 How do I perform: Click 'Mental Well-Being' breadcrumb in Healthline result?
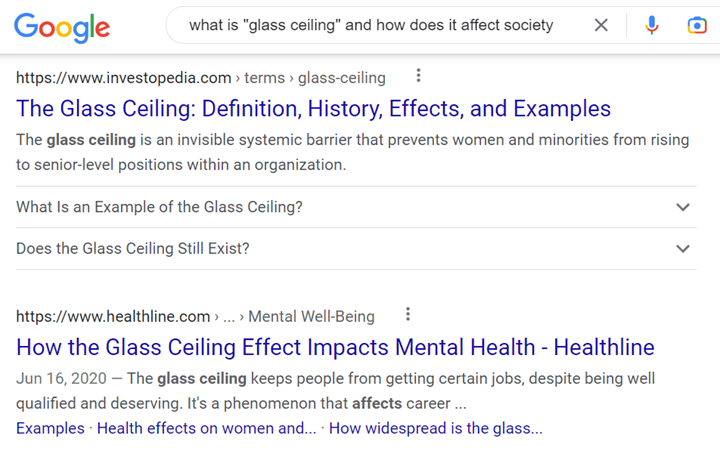(311, 316)
